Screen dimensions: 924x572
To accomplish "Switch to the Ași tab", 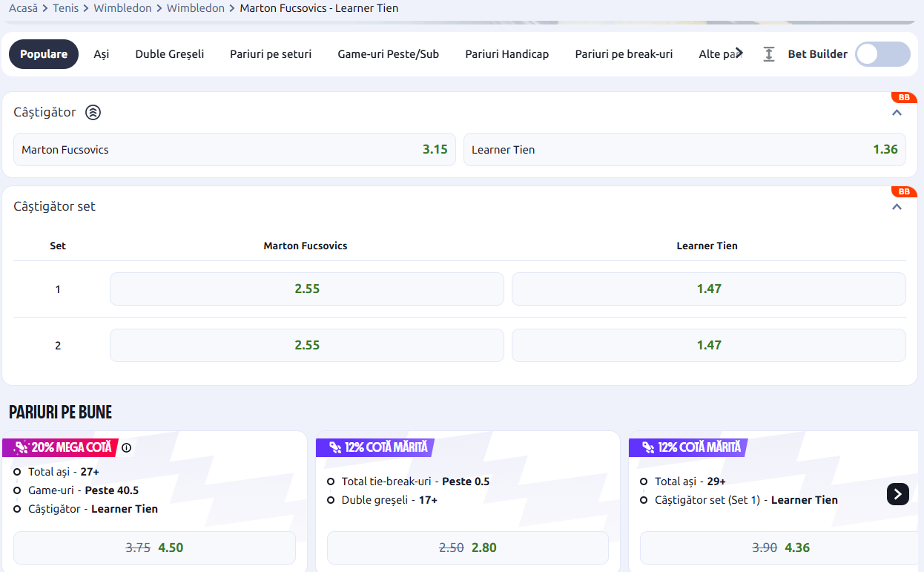I will tap(101, 54).
